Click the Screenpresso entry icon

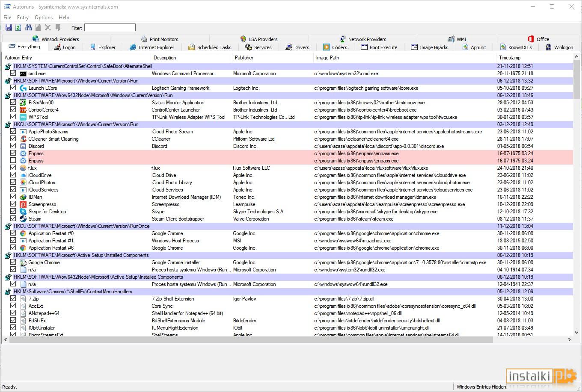(x=23, y=204)
